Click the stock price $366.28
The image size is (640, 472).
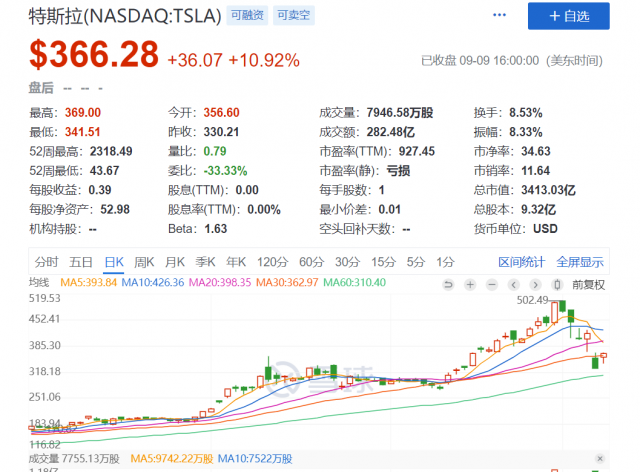[x=94, y=54]
